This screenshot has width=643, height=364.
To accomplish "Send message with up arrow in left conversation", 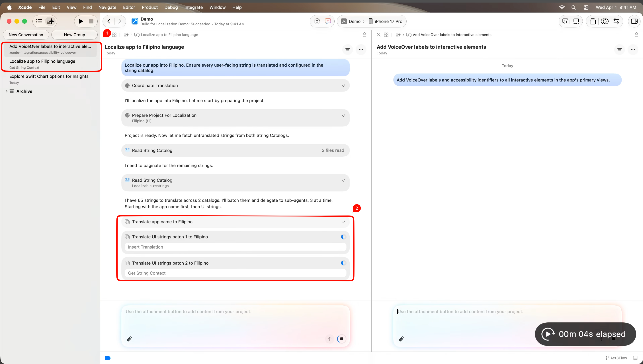I will (x=330, y=339).
